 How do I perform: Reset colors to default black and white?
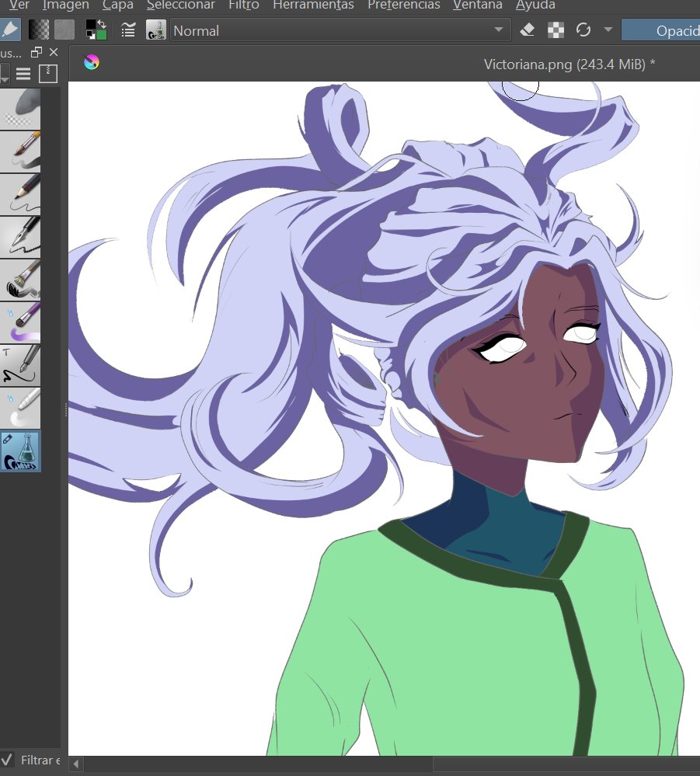click(x=90, y=35)
